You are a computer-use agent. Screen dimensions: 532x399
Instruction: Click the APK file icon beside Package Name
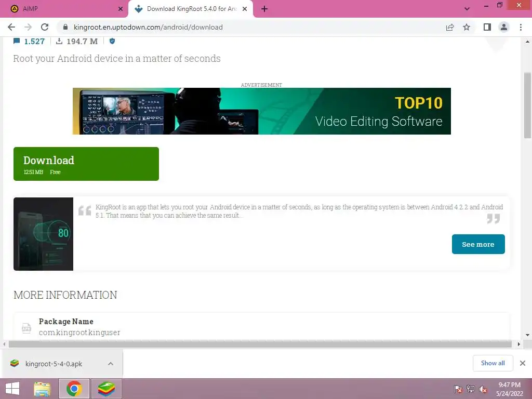click(x=26, y=328)
